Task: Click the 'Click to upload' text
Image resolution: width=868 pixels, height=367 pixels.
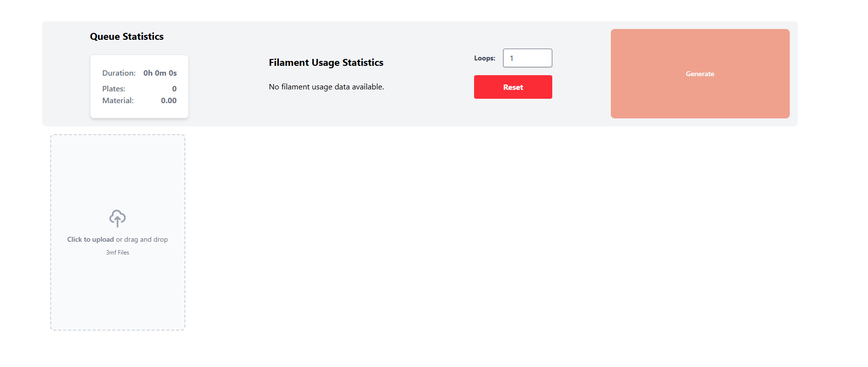Action: tap(90, 239)
